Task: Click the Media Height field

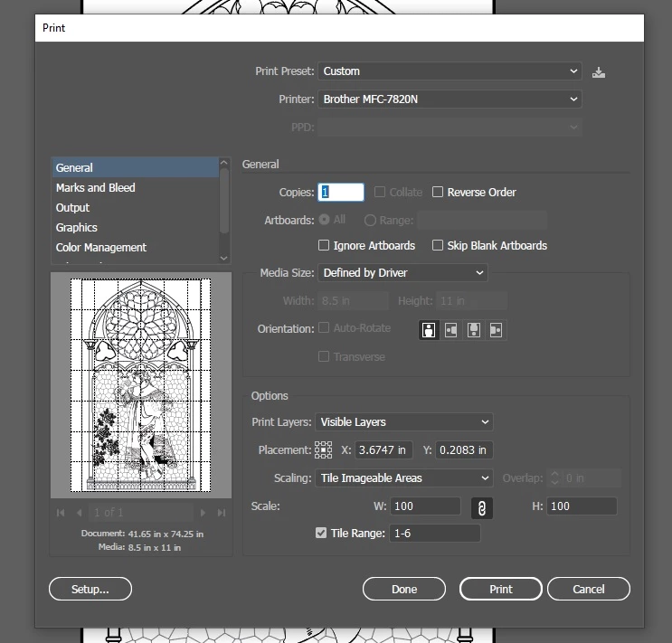Action: (x=471, y=301)
